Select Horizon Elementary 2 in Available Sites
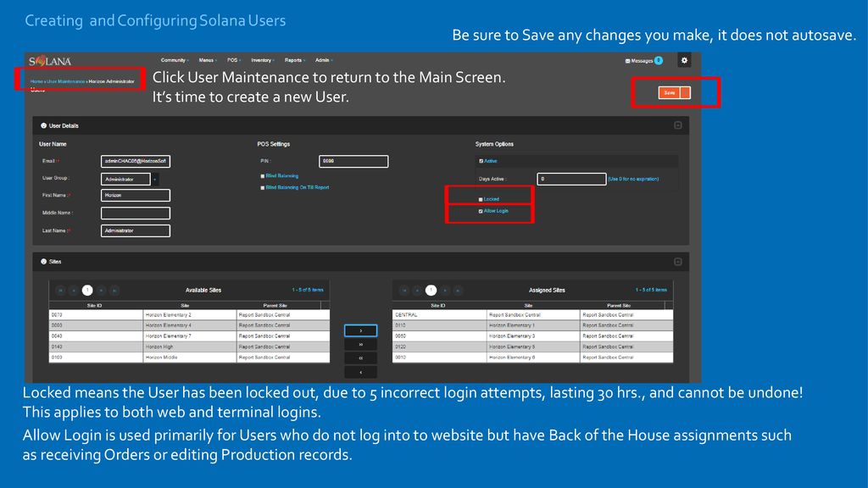This screenshot has height=488, width=868. pyautogui.click(x=189, y=315)
